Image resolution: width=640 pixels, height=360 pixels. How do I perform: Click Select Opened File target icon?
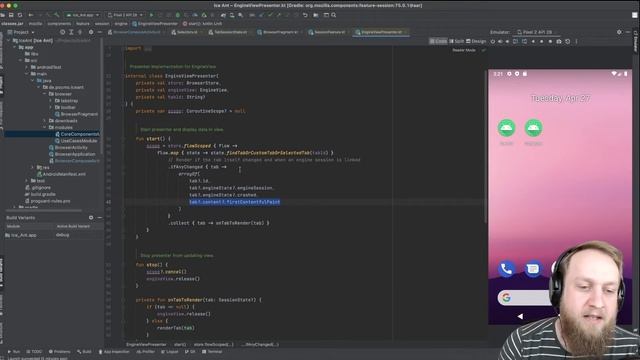coord(62,32)
